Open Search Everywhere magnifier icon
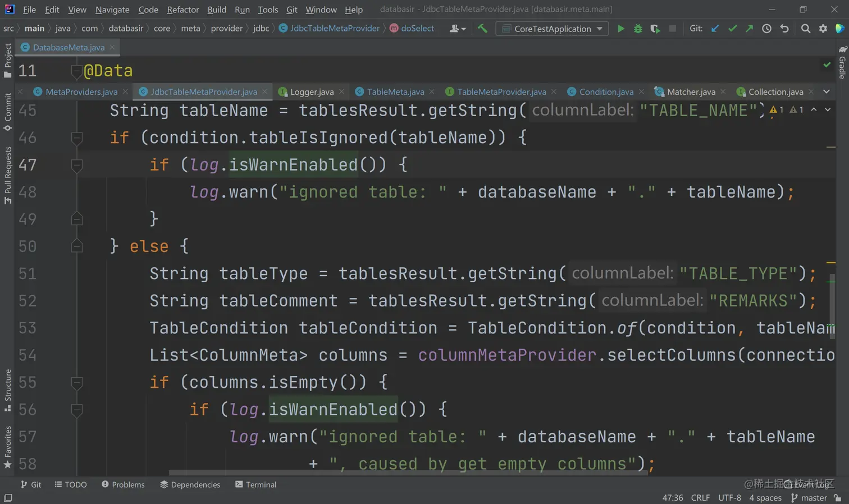The image size is (849, 504). (x=806, y=29)
